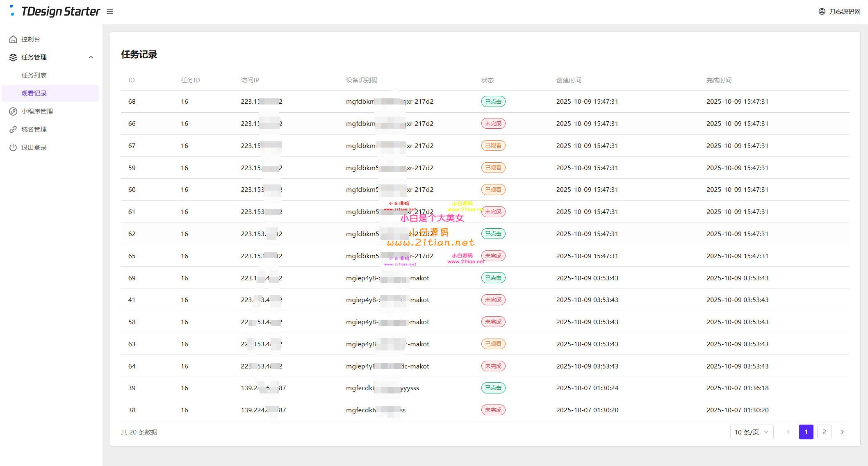This screenshot has width=868, height=466.
Task: Open the 10 条/页 page size dropdown
Action: pyautogui.click(x=752, y=432)
